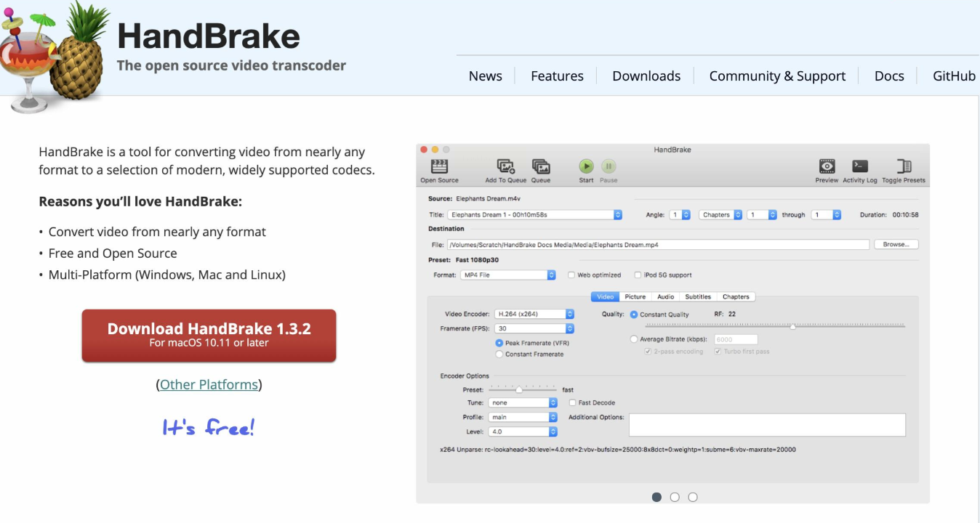Switch to the Video tab
Viewport: 980px width, 523px height.
coord(605,296)
